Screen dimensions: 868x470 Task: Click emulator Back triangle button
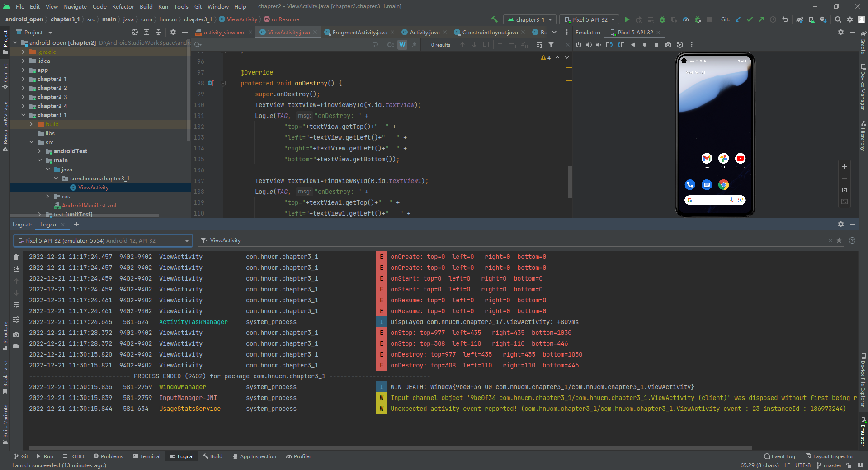[633, 45]
